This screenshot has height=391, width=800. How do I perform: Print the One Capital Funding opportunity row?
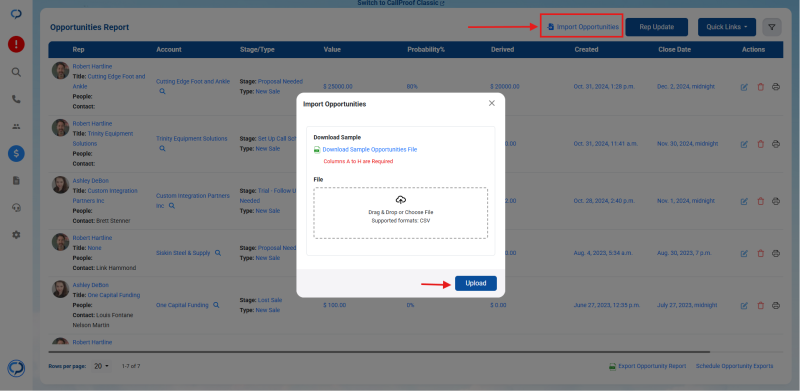point(776,305)
